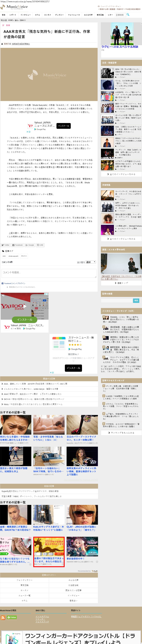Open the フォトギャラリー category

(24, 580)
